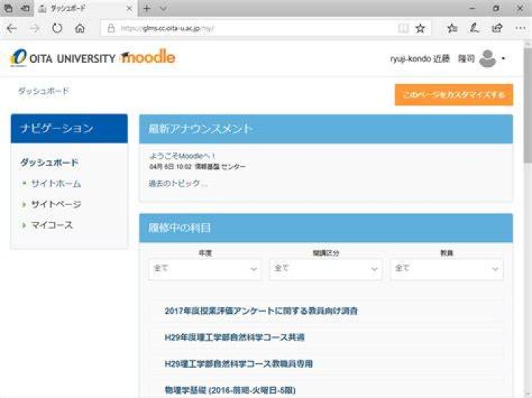
Task: Click the address bar padlock icon
Action: click(x=111, y=28)
